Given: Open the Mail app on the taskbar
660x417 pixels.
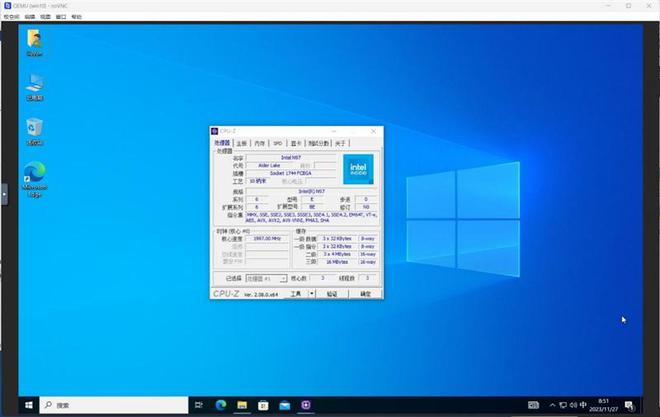Looking at the screenshot, I should pyautogui.click(x=285, y=405).
